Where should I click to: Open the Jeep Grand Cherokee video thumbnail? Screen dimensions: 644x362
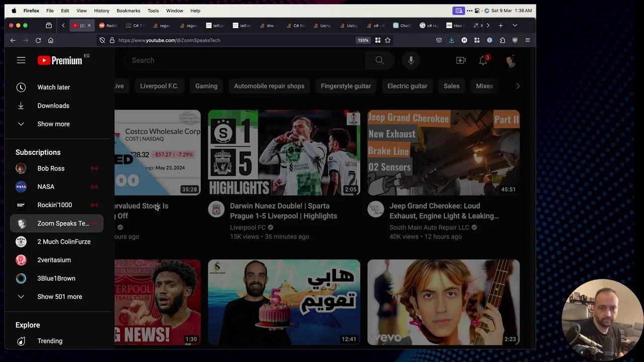pos(443,152)
